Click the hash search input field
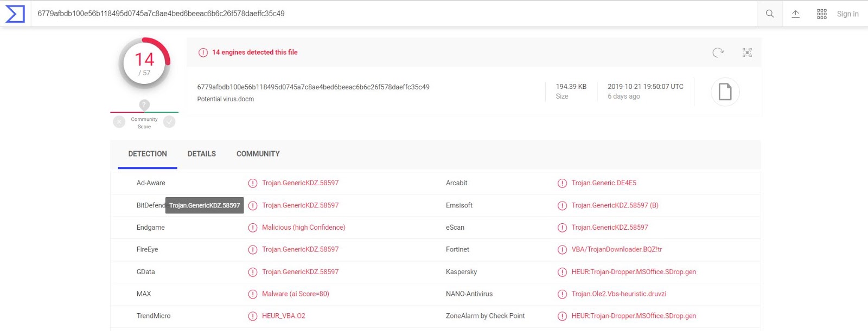Screen dimensions: 868x331 coord(380,14)
